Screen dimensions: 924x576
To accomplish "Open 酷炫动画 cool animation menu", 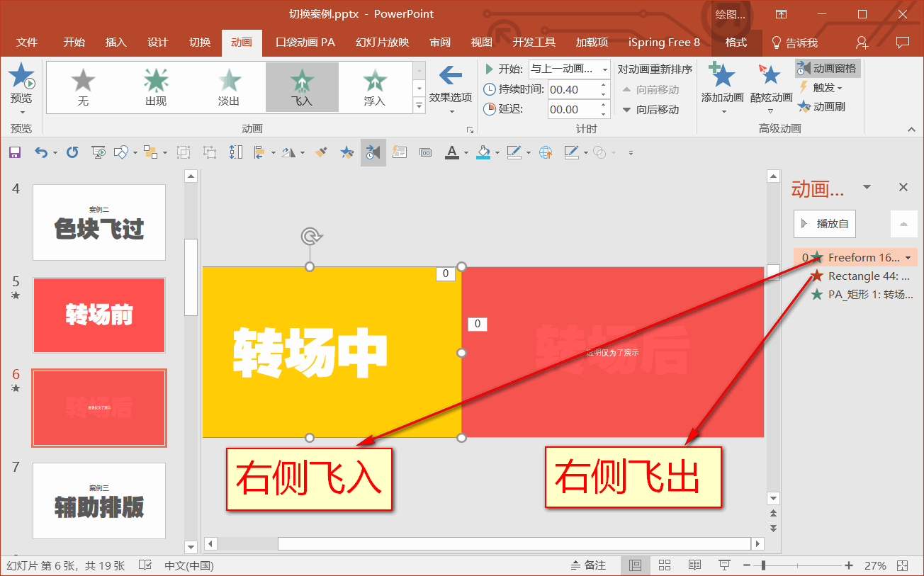I will click(x=771, y=89).
